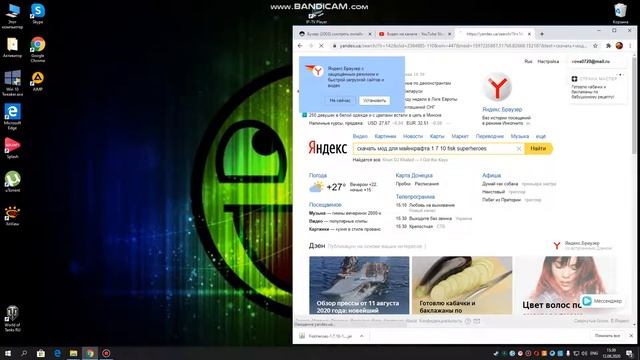Switch to the first browser tab

[335, 34]
